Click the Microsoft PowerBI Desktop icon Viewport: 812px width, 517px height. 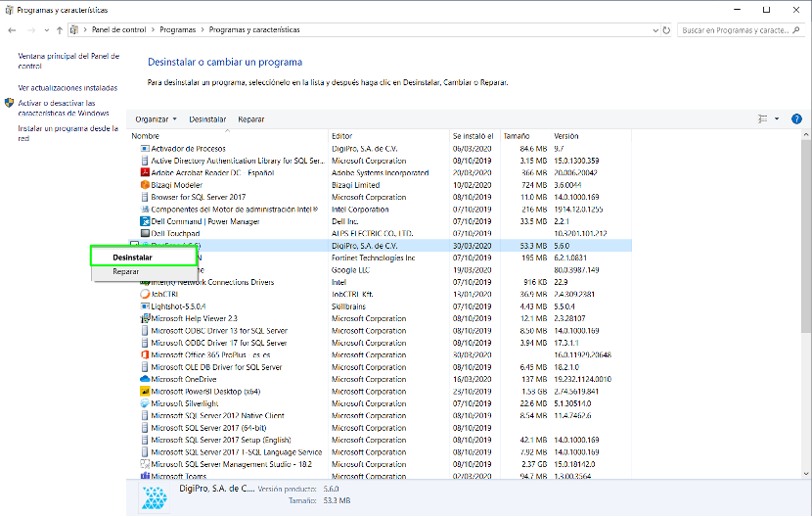click(144, 391)
